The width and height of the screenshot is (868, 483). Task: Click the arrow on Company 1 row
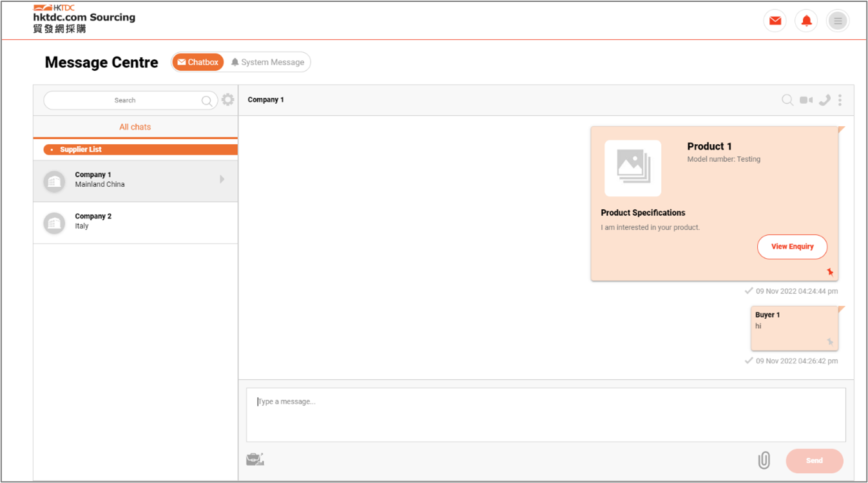[x=222, y=179]
